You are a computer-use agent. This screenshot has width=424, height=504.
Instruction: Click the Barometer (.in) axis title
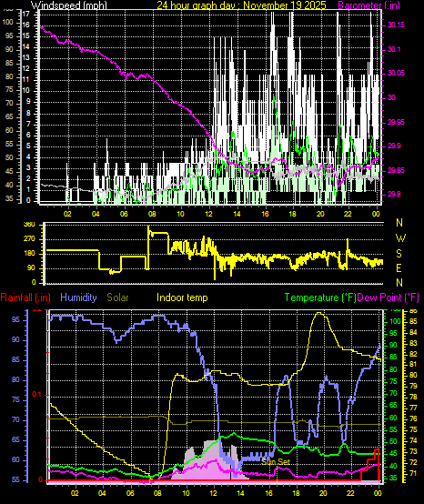click(x=369, y=5)
